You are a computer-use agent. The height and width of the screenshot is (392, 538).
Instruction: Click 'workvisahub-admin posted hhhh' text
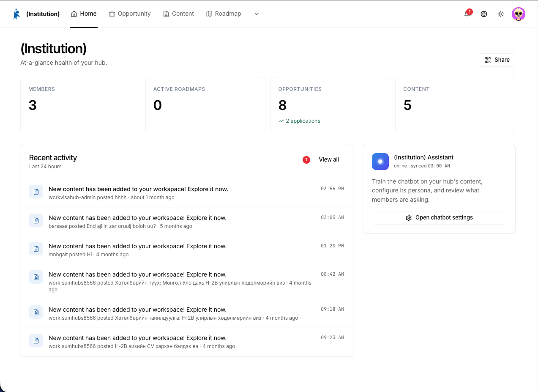(87, 197)
